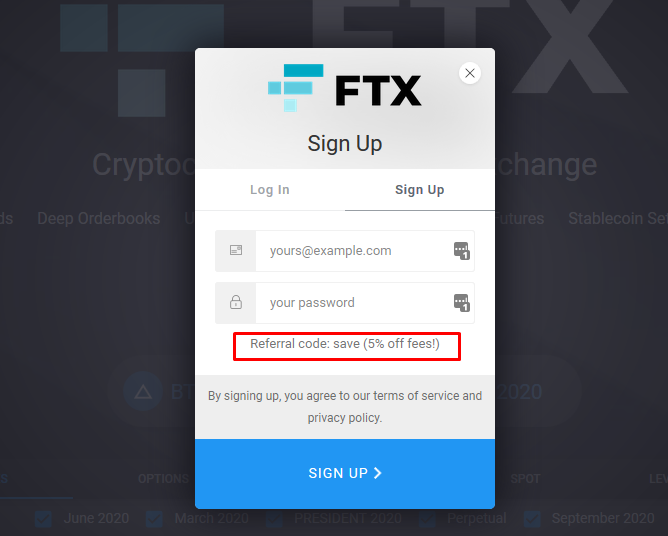668x536 pixels.
Task: Toggle the June 2020 checkbox
Action: pyautogui.click(x=43, y=519)
